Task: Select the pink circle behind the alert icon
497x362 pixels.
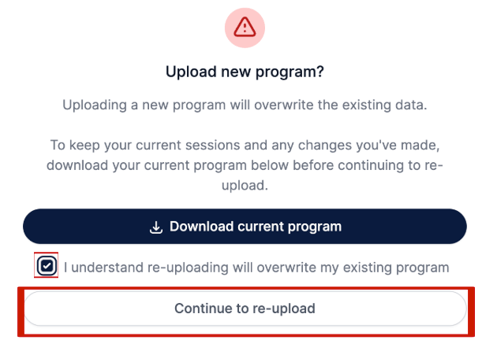Action: click(245, 28)
